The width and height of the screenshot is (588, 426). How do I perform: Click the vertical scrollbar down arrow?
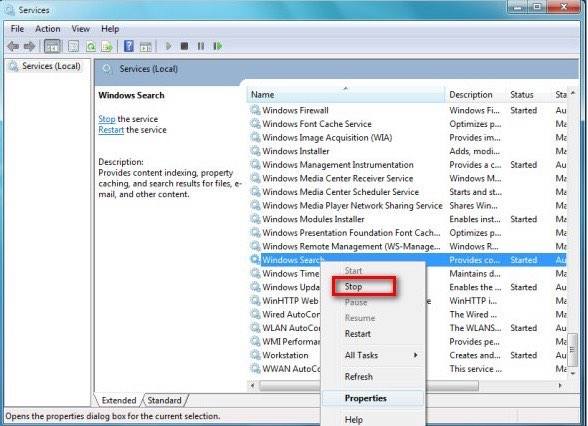573,373
